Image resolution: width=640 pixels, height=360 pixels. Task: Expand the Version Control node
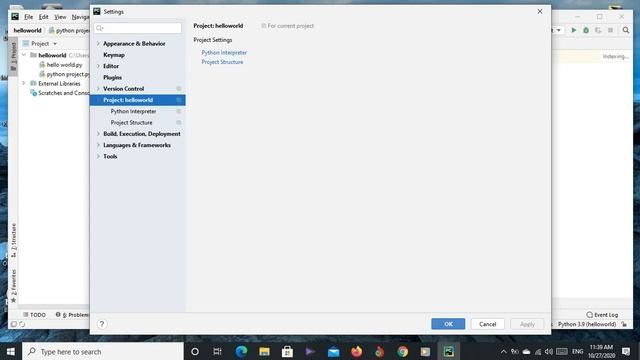98,89
